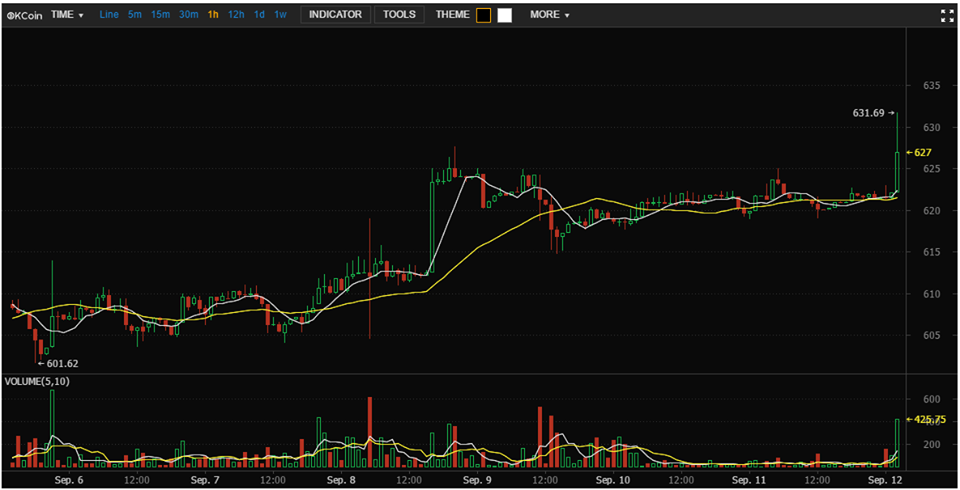Click the 601.62 low price marker
The width and height of the screenshot is (960, 490).
(61, 363)
